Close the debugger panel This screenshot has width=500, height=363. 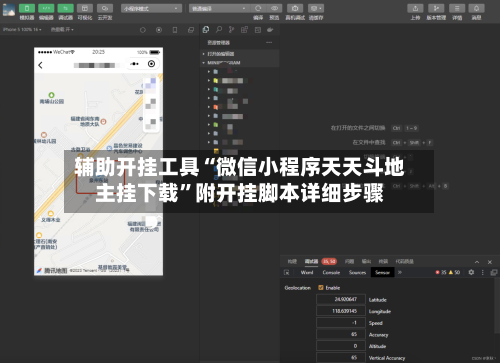pyautogui.click(x=490, y=262)
